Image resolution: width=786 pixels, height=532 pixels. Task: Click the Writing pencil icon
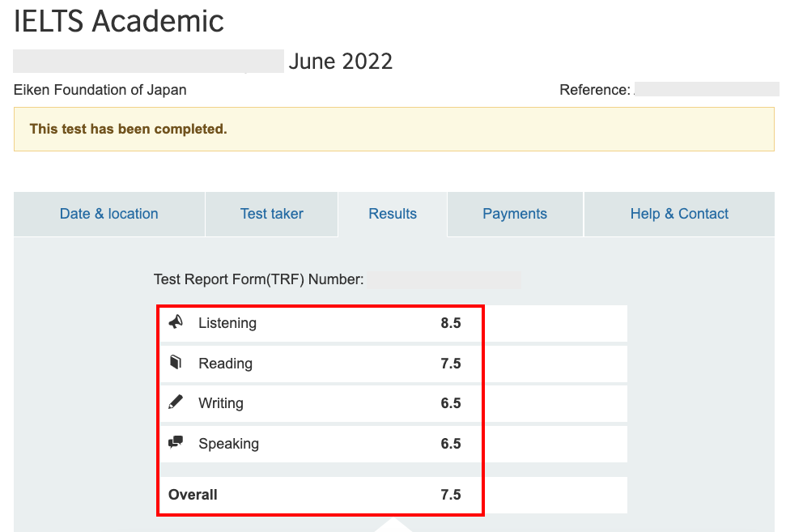[176, 402]
